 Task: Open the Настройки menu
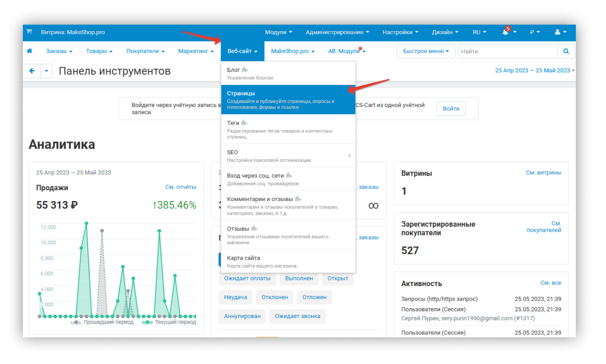(x=400, y=32)
